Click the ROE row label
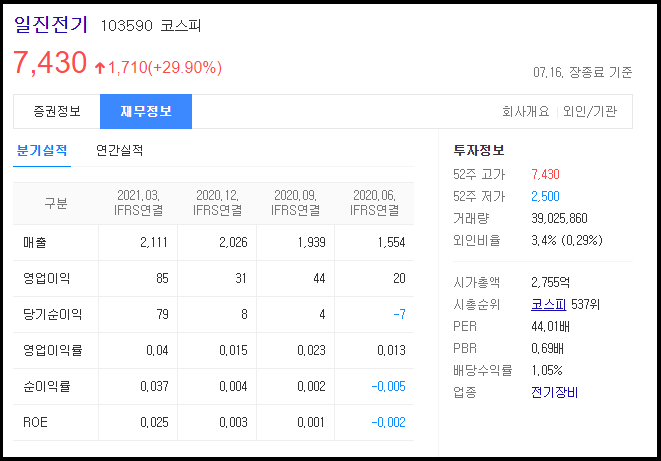Viewport: 661px width, 461px height. pyautogui.click(x=35, y=422)
